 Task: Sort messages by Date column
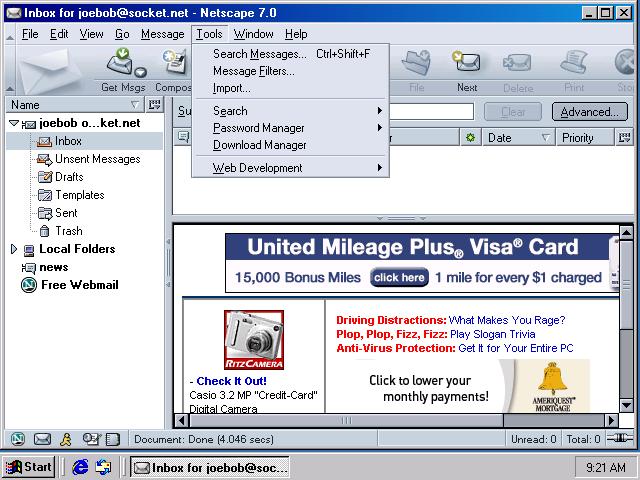(518, 138)
